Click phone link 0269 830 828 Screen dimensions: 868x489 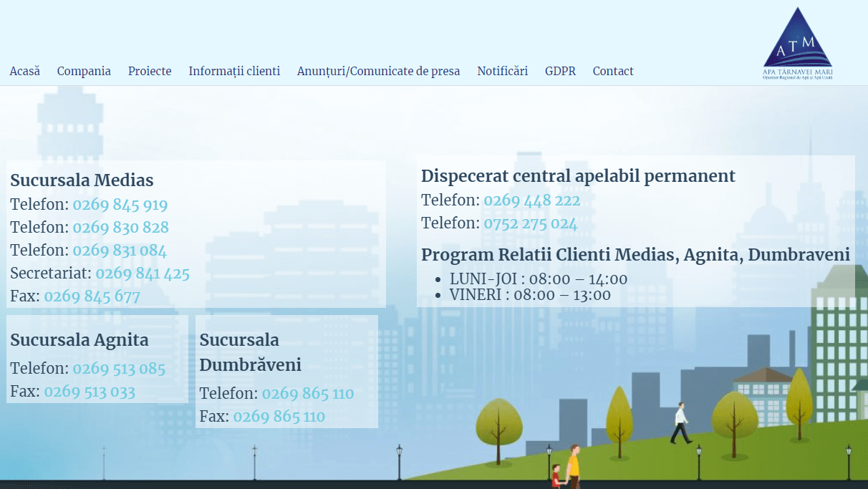[x=120, y=228]
